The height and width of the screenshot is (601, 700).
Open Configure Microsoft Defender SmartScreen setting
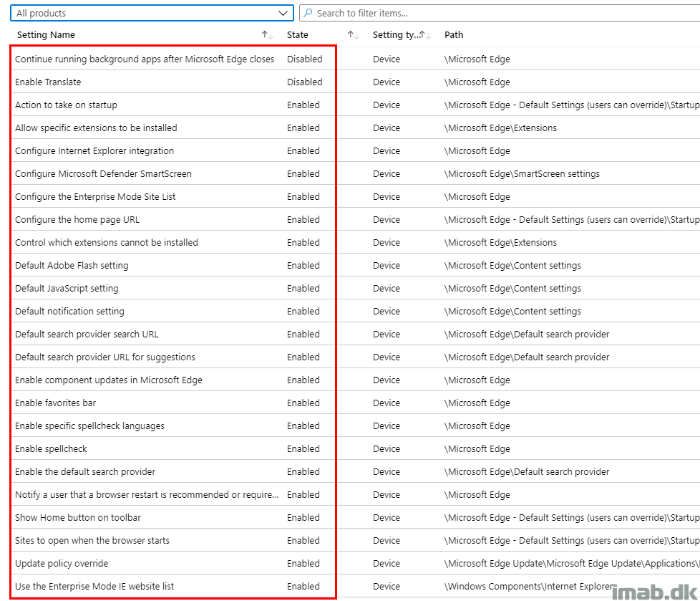click(x=103, y=174)
